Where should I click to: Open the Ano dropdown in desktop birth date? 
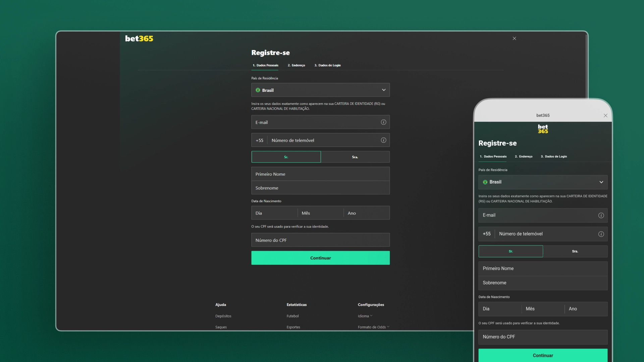pyautogui.click(x=367, y=213)
